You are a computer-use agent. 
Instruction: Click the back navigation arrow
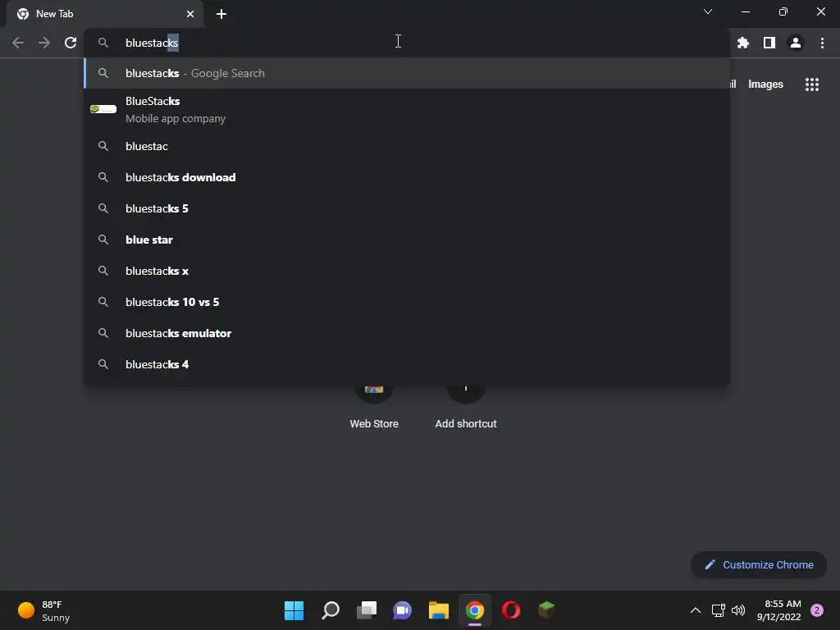point(18,43)
